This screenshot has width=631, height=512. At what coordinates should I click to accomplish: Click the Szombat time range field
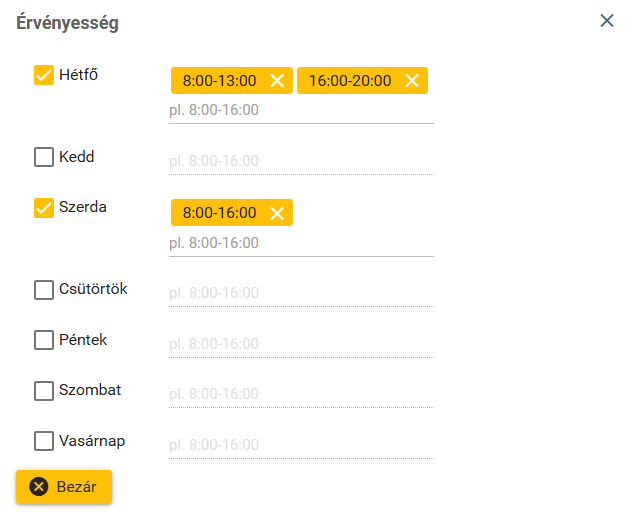tap(300, 394)
